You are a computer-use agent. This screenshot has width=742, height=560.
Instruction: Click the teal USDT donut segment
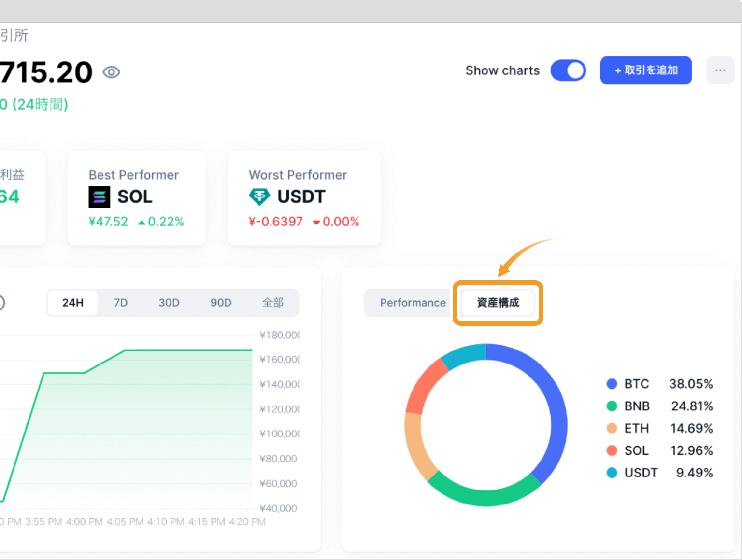click(464, 355)
